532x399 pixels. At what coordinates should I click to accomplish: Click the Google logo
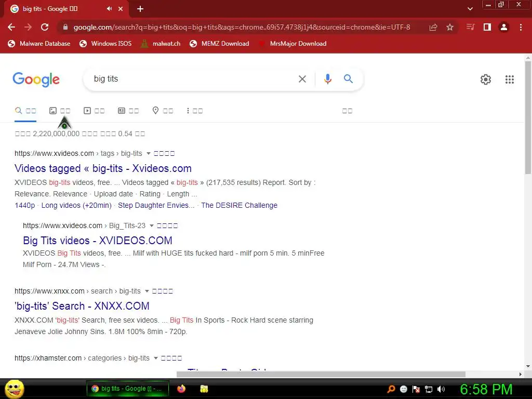tap(36, 79)
